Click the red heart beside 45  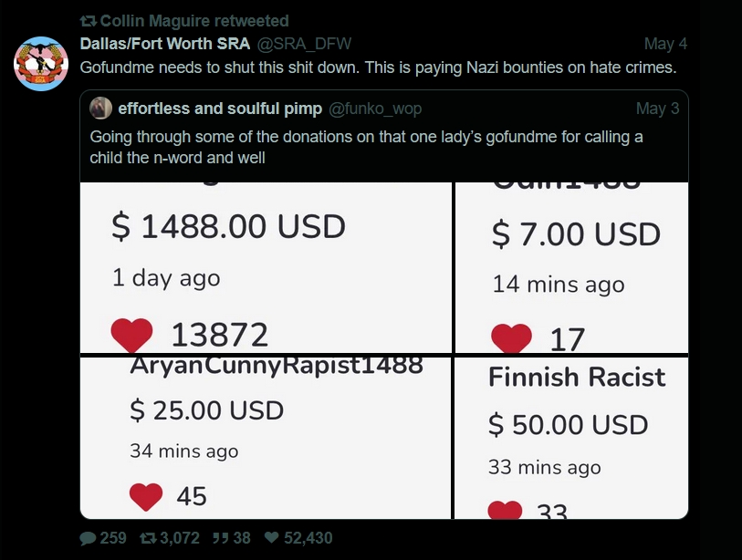146,496
